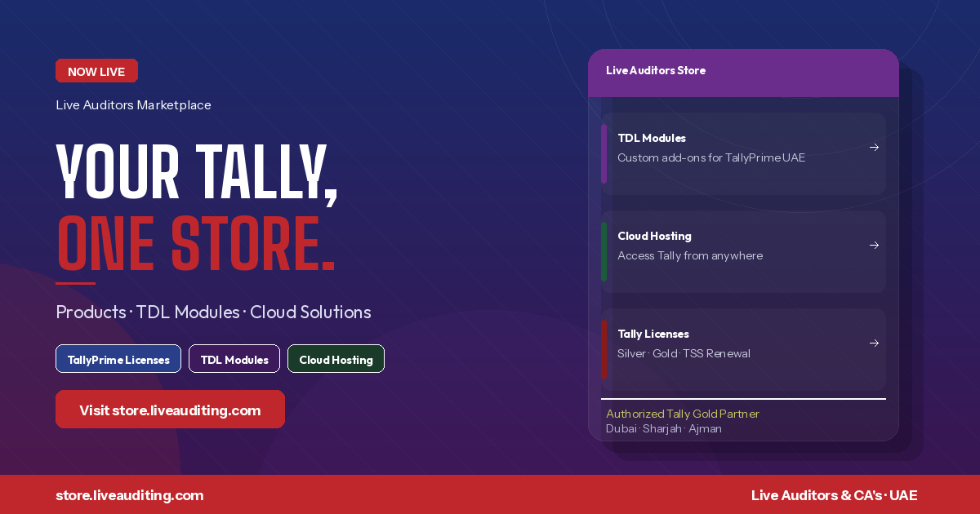This screenshot has height=514, width=980.
Task: Click Live Auditors Marketplace text
Action: click(x=133, y=105)
